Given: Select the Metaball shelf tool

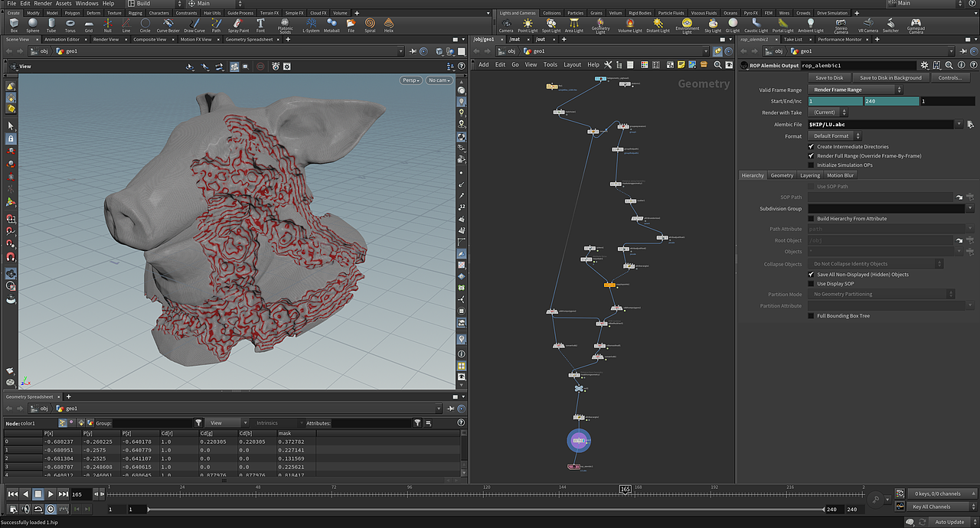Looking at the screenshot, I should 332,24.
